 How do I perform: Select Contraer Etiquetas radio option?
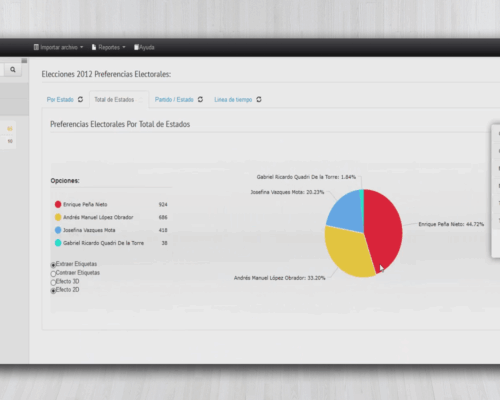pos(53,274)
